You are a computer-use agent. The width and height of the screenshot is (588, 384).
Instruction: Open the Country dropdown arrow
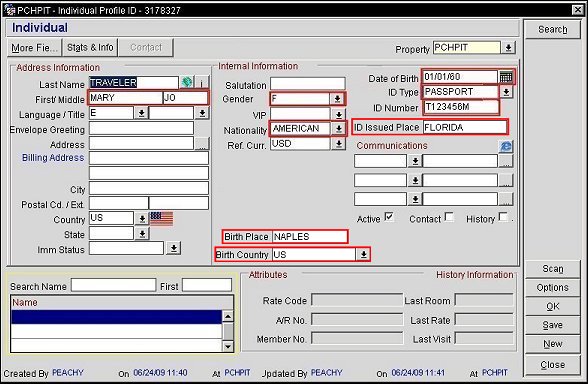pos(142,219)
